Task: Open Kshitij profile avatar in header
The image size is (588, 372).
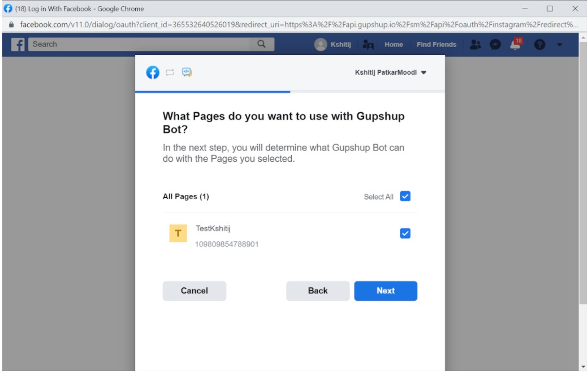Action: click(x=320, y=44)
